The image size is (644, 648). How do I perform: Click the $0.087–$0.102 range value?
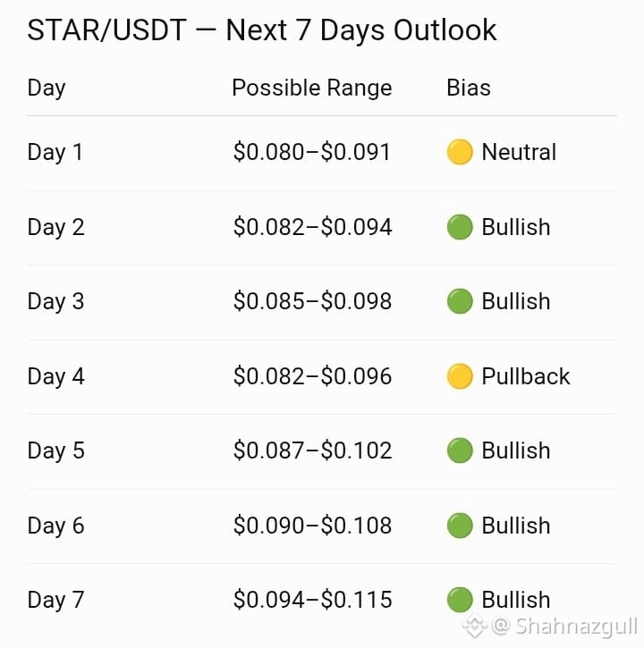(312, 450)
